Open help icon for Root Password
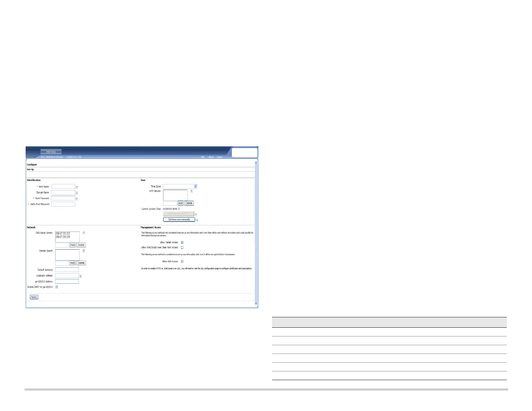Image resolution: width=532 pixels, height=411 pixels. [77, 199]
